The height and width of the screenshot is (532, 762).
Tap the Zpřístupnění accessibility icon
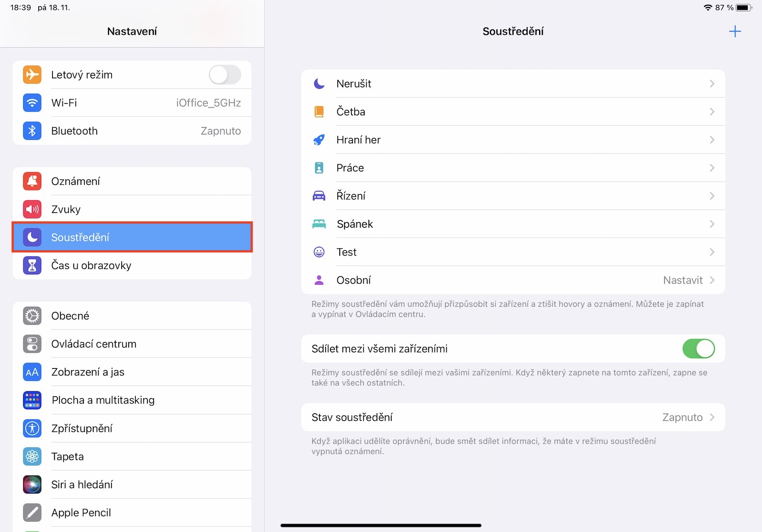coord(32,428)
